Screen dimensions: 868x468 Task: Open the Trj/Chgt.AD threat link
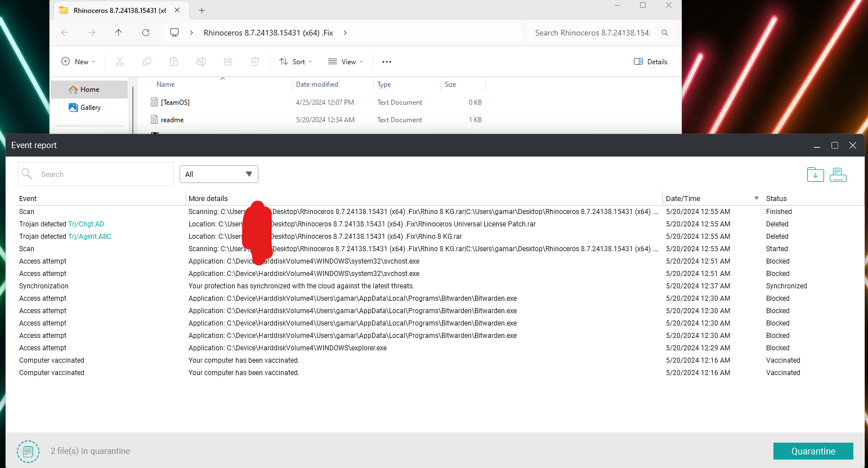86,224
